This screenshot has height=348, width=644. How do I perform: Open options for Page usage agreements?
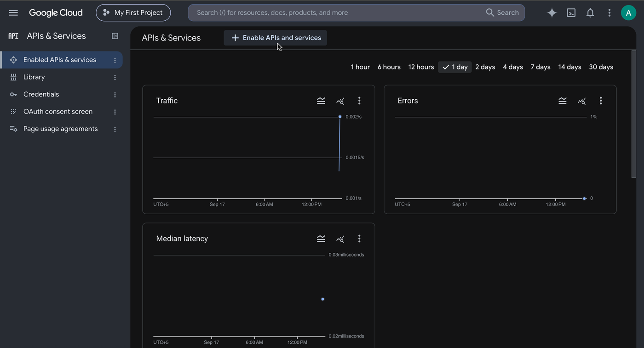115,129
